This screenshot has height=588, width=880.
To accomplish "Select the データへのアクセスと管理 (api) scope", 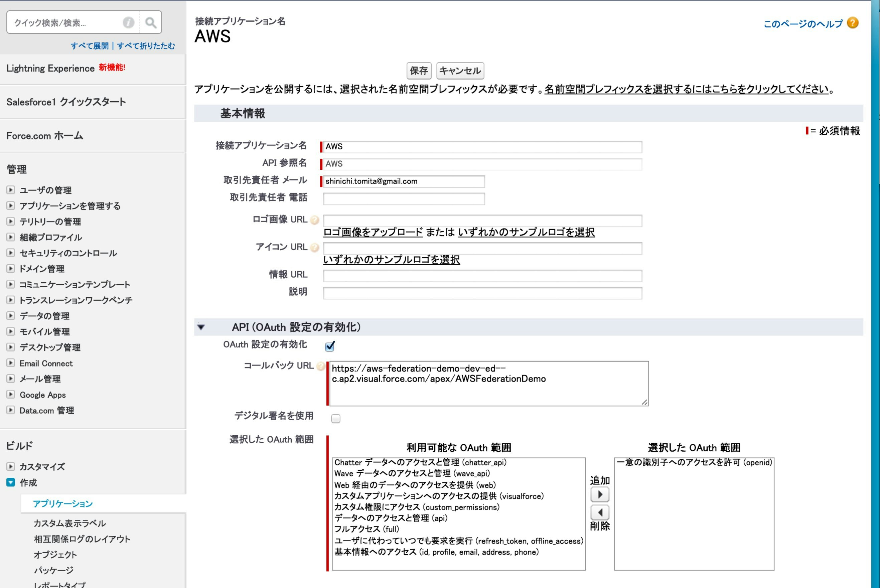I will (391, 518).
